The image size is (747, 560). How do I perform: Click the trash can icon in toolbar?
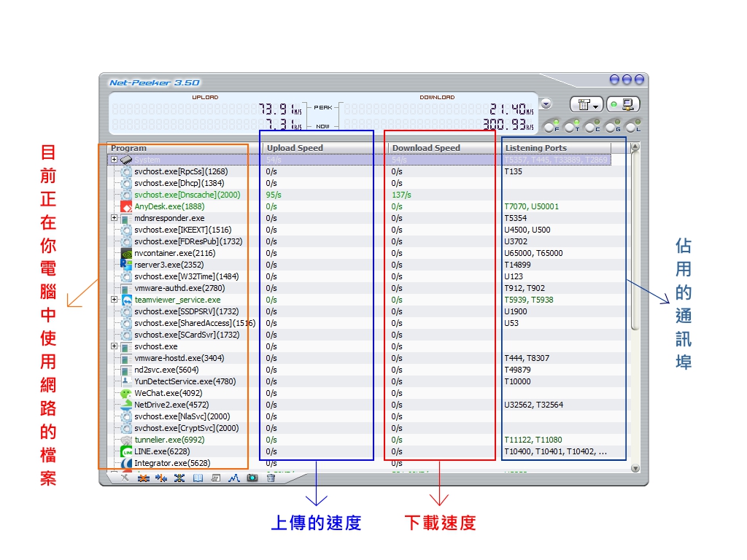[x=271, y=478]
